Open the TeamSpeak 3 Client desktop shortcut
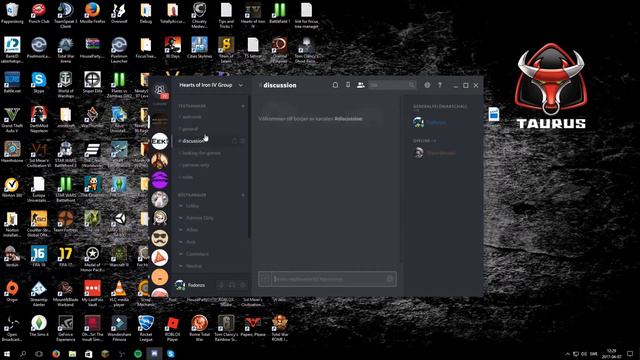This screenshot has height=360, width=640. 65,16
